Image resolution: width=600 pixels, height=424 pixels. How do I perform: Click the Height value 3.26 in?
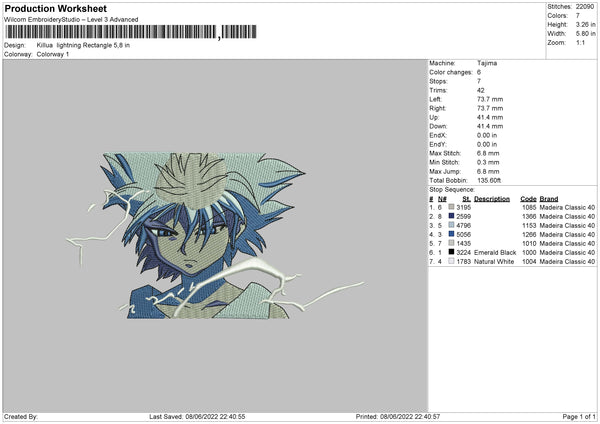coord(585,24)
